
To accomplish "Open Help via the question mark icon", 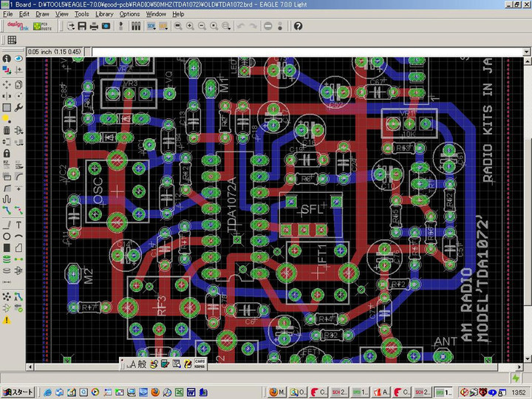I will [298, 26].
